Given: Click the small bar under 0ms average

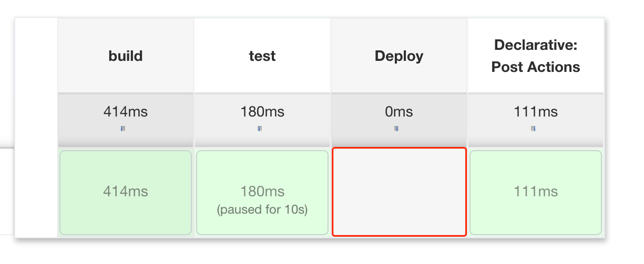Looking at the screenshot, I should click(x=396, y=128).
